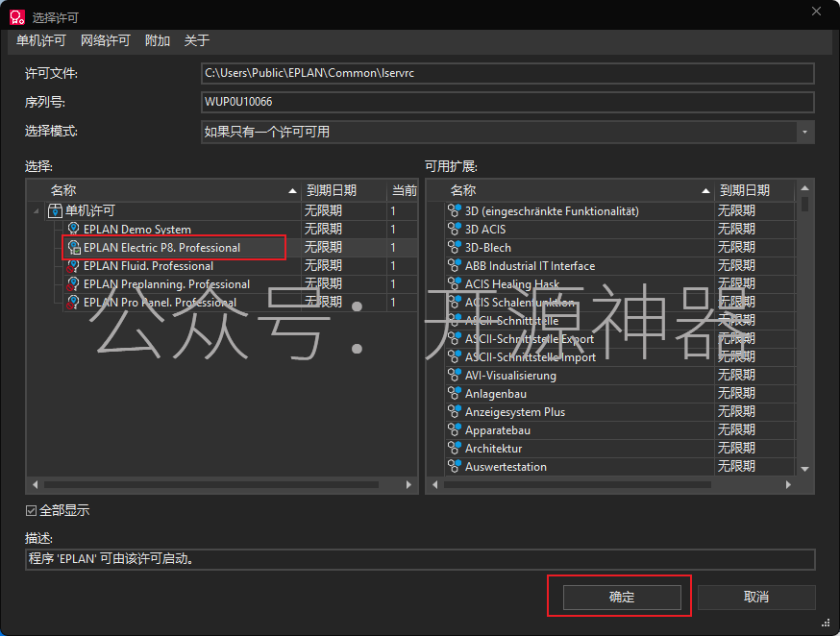Click the 到期日期 header in extensions list

[x=754, y=190]
